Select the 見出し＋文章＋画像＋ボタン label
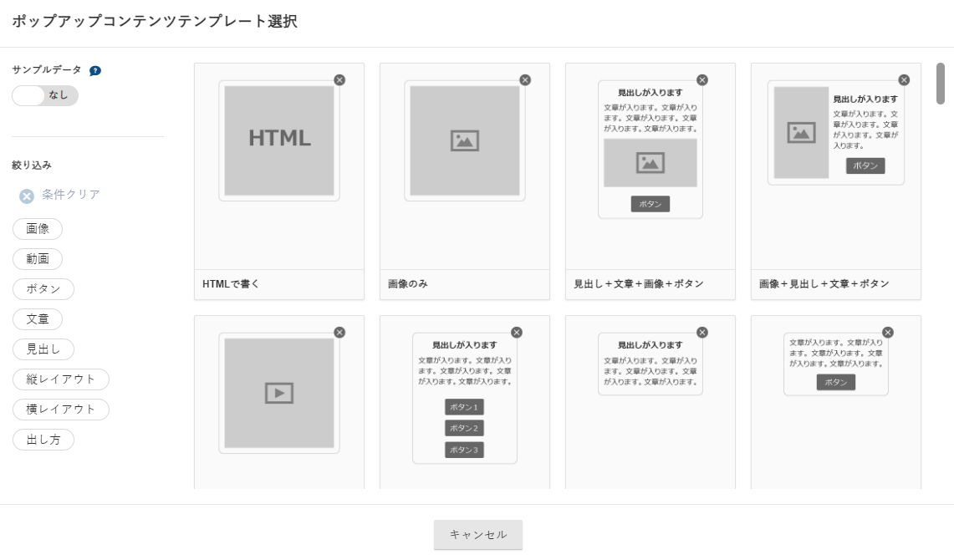This screenshot has height=560, width=954. [x=638, y=284]
